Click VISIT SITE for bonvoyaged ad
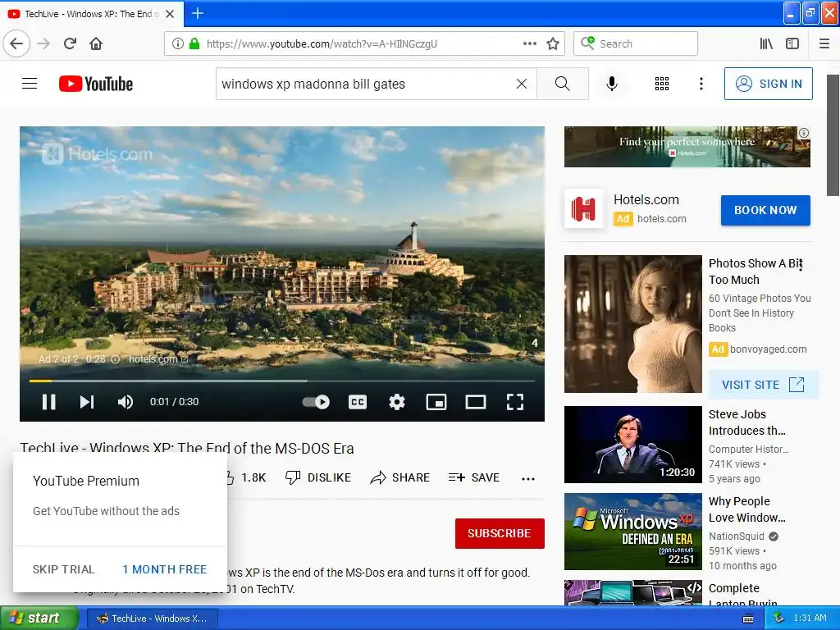This screenshot has width=840, height=630. [x=763, y=385]
